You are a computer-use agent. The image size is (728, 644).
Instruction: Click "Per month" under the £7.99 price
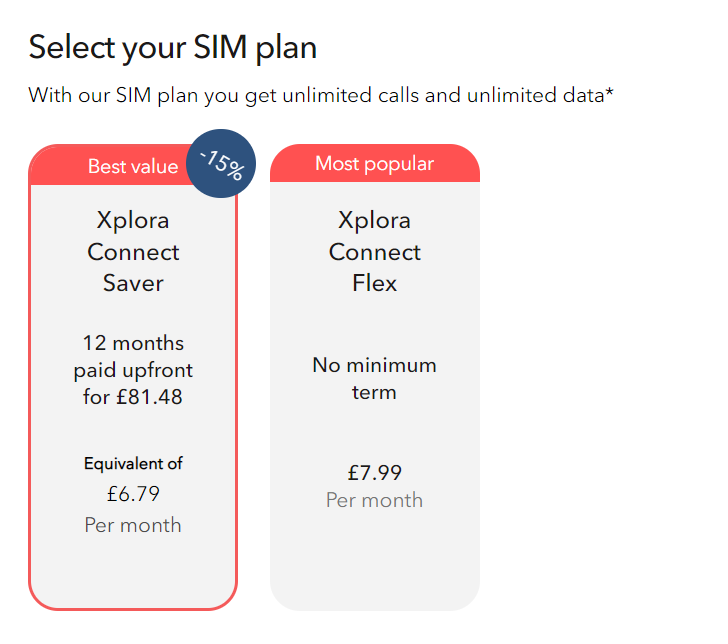[x=374, y=500]
